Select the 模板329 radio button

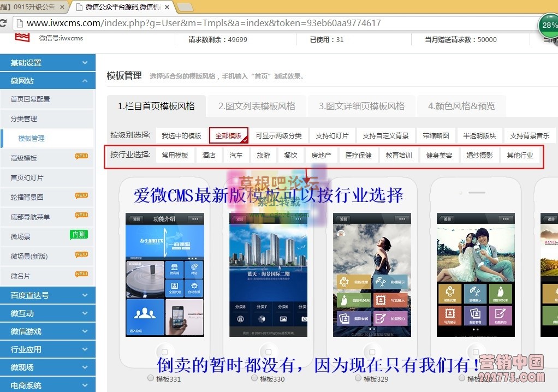(x=357, y=378)
